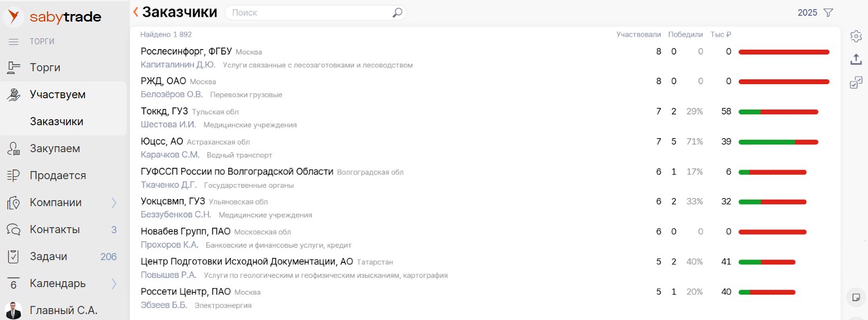Open ГУФССП России по Волгоградской Области
The width and height of the screenshot is (868, 320).
click(237, 172)
